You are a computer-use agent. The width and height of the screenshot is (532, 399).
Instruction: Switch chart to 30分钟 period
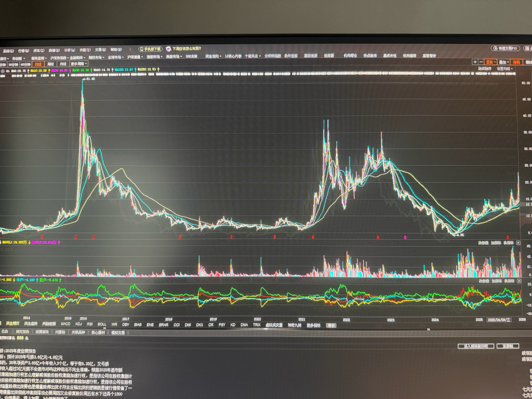coord(13,64)
